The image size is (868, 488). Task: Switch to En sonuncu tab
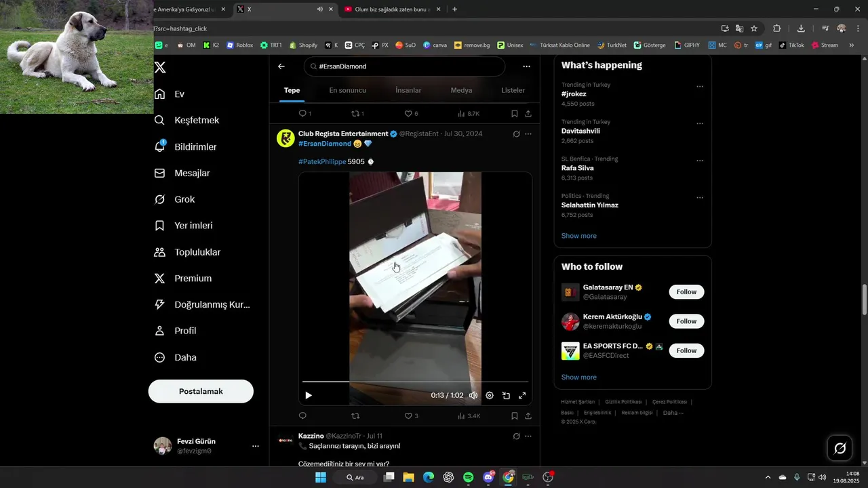tap(348, 90)
